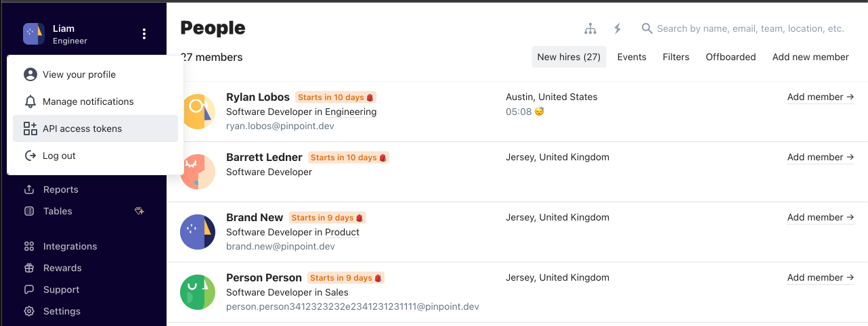Click the lightning bolt icon
The height and width of the screenshot is (326, 868).
click(x=617, y=28)
